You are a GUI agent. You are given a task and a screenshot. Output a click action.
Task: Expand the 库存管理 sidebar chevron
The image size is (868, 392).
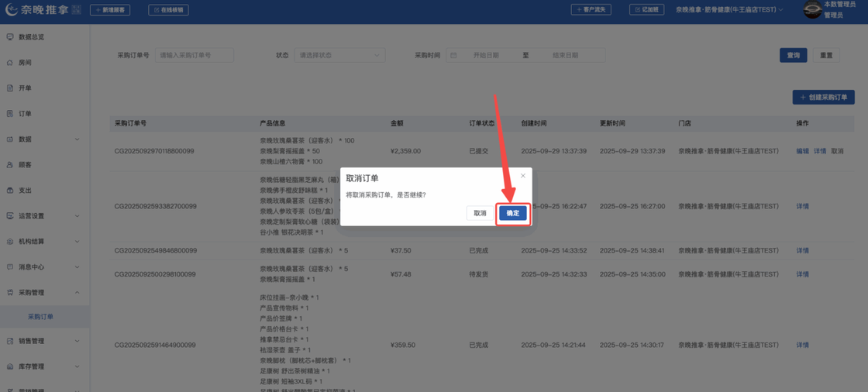(77, 366)
